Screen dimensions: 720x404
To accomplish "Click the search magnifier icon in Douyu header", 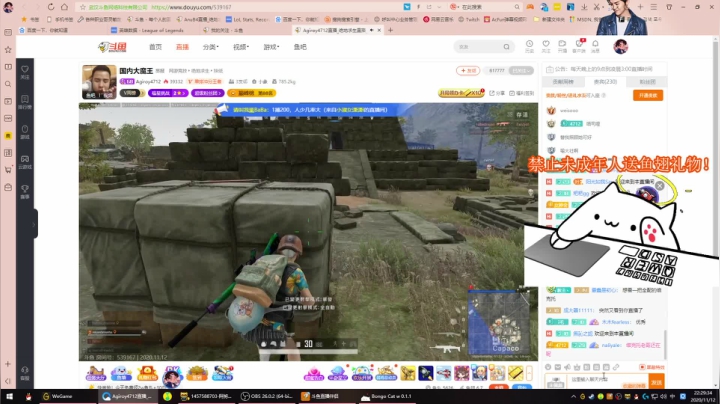I will click(x=506, y=46).
